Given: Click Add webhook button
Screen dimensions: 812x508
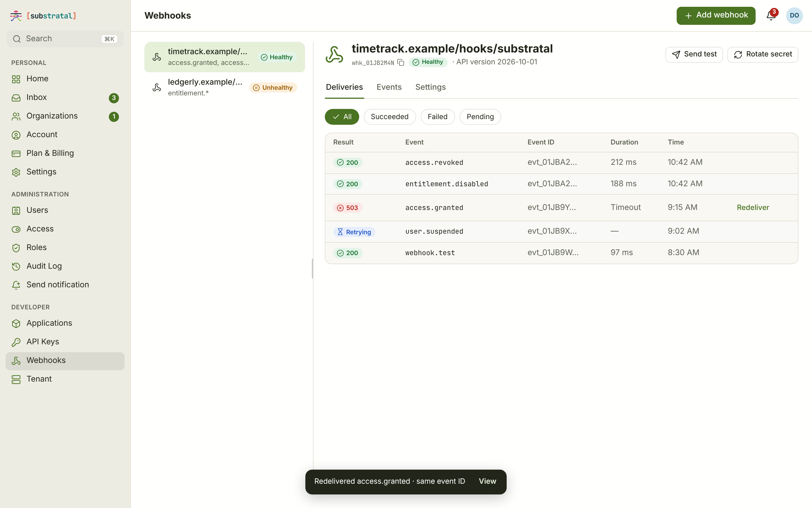Looking at the screenshot, I should [716, 16].
